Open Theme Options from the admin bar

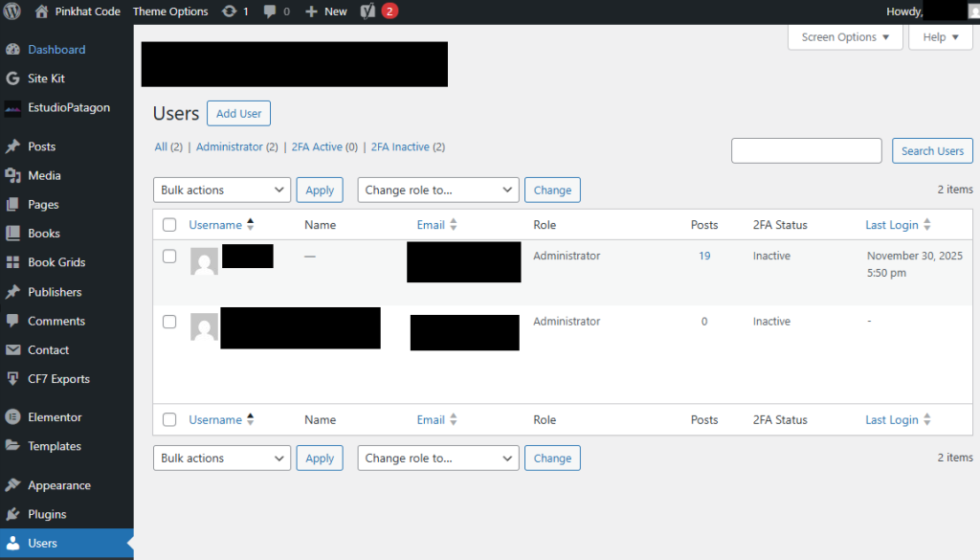(x=169, y=11)
